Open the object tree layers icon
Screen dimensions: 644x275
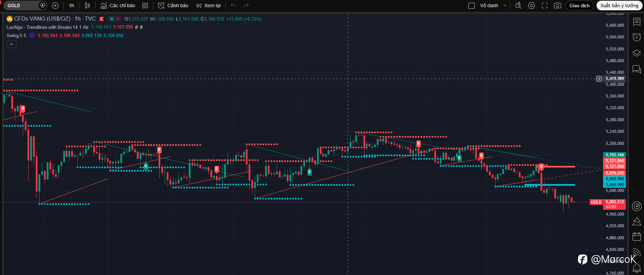click(636, 53)
